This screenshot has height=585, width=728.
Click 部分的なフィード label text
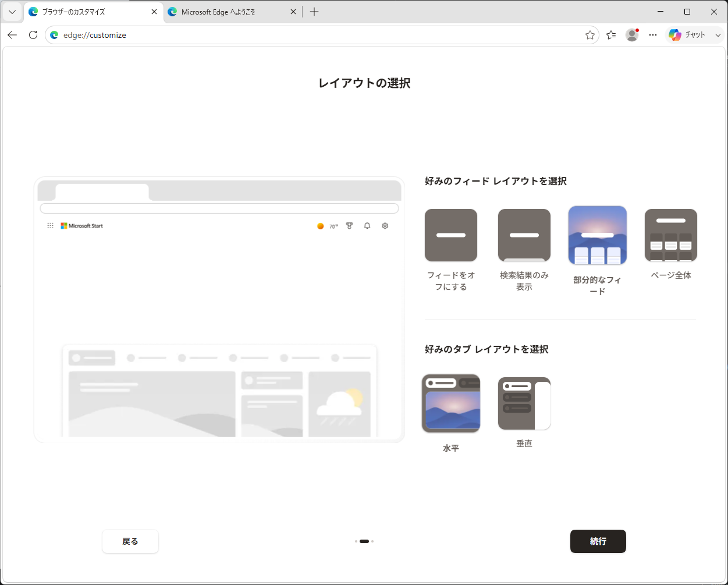pyautogui.click(x=598, y=286)
